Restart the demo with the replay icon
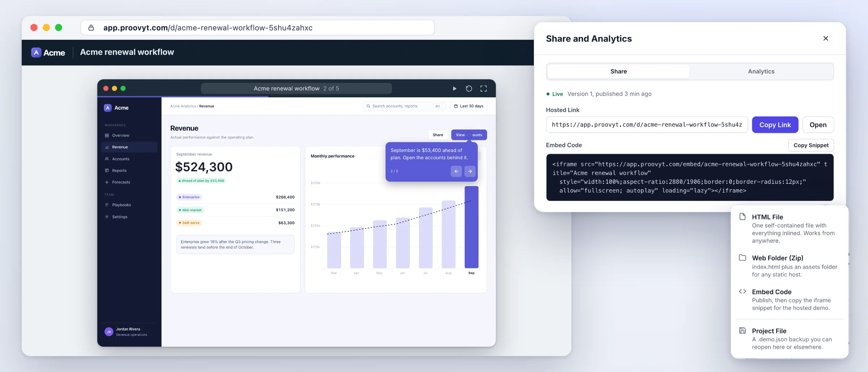The image size is (868, 372). (469, 89)
